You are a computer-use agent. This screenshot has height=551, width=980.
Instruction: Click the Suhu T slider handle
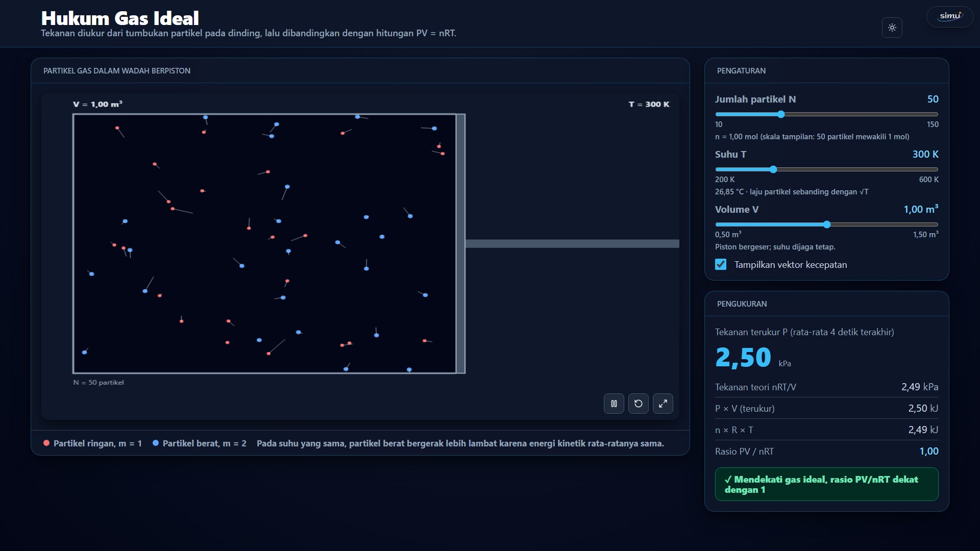(x=773, y=169)
